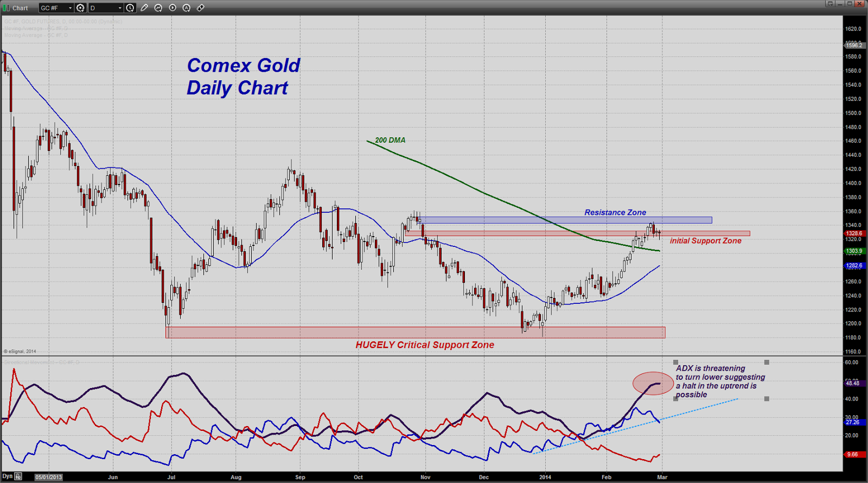The image size is (868, 483).
Task: Maximize the chart window
Action: pos(850,4)
